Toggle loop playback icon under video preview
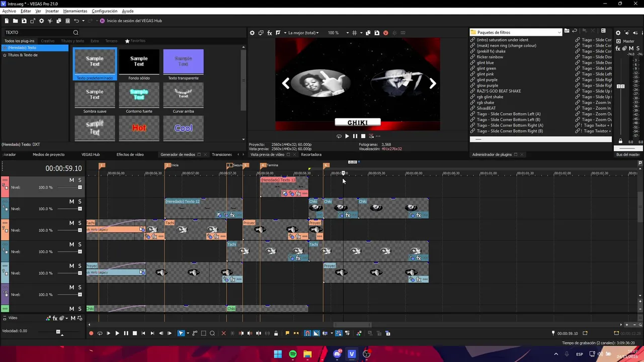644x362 pixels. pos(339,136)
